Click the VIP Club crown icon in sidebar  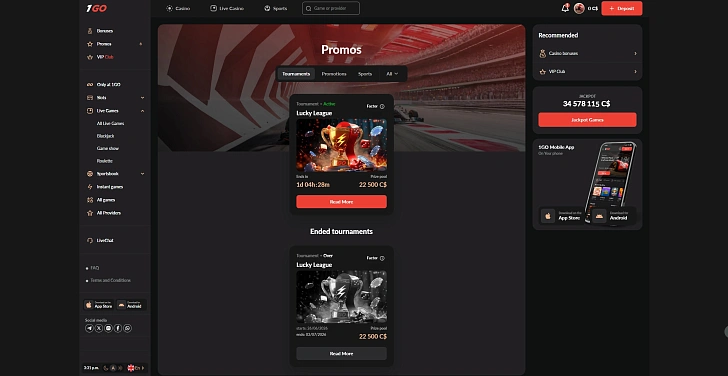tap(90, 57)
